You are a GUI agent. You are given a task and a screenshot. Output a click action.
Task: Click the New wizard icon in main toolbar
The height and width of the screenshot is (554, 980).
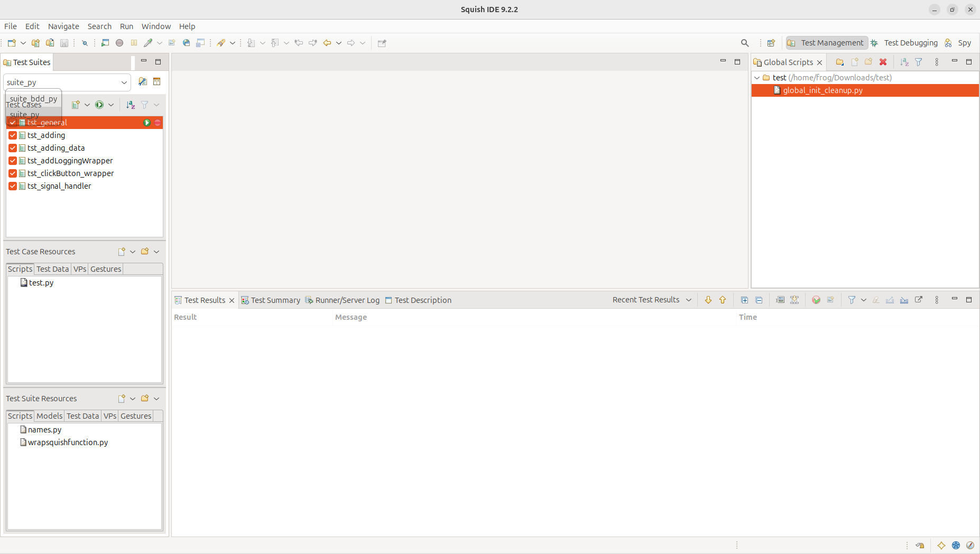[12, 43]
